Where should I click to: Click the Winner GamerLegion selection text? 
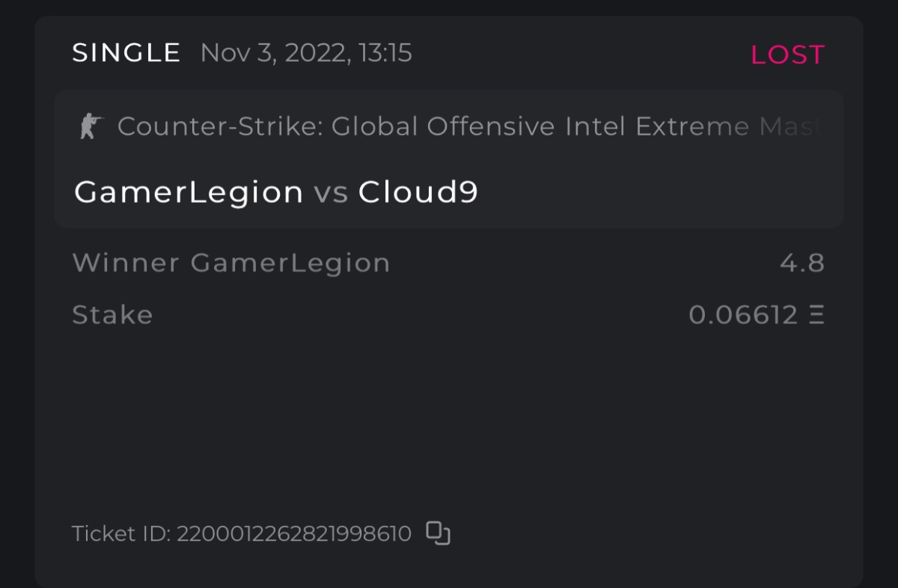[231, 263]
